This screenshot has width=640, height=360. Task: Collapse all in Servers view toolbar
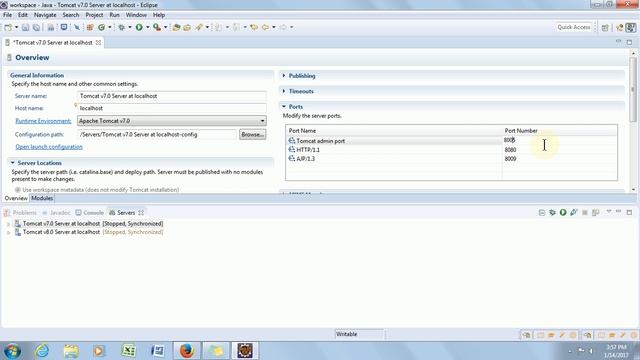(542, 212)
